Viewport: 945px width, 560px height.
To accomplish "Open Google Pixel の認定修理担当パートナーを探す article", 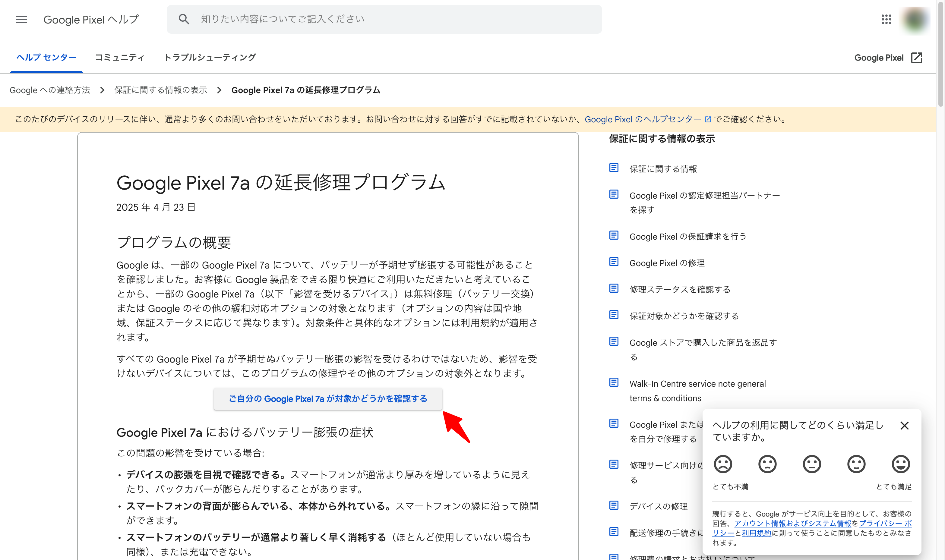I will [704, 202].
